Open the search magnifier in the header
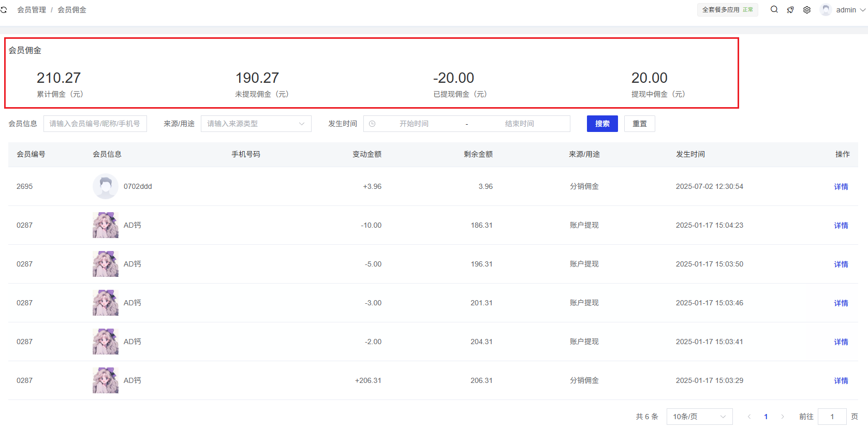The image size is (868, 429). pyautogui.click(x=774, y=9)
